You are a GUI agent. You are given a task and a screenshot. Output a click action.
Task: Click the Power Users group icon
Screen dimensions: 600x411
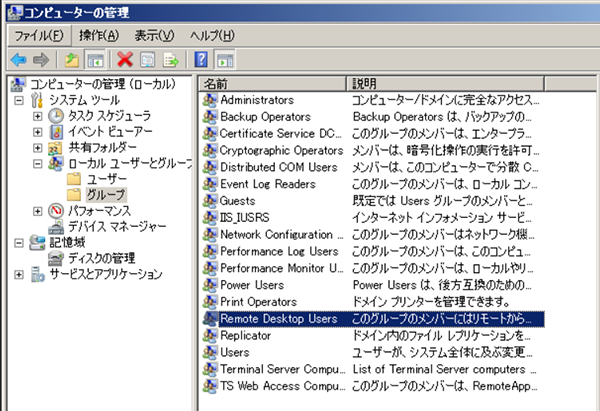(210, 285)
